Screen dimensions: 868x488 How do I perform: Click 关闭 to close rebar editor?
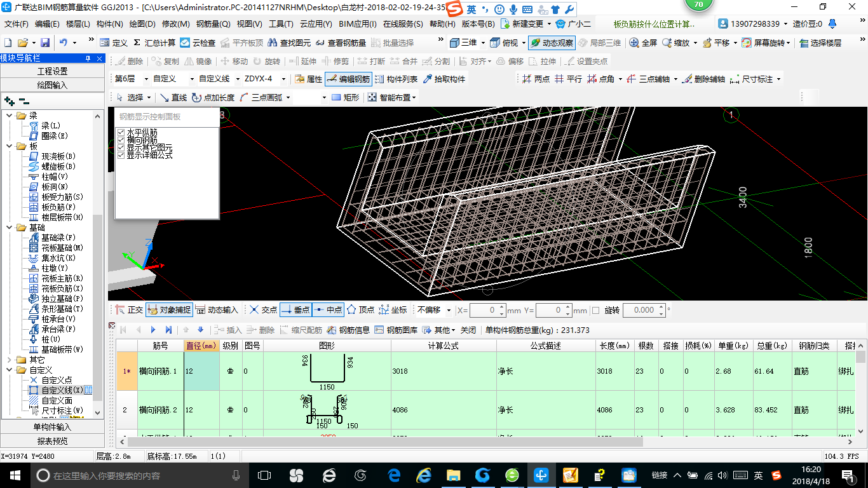[x=468, y=329]
